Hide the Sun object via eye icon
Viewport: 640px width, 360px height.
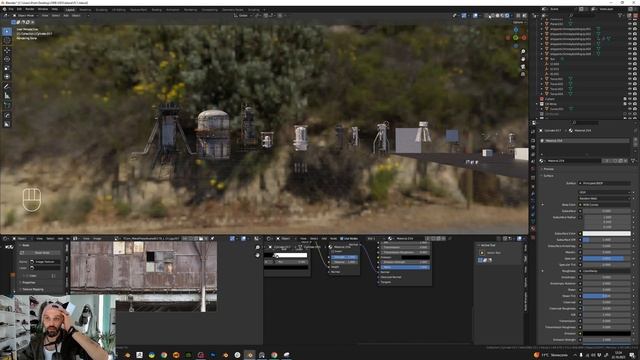coord(630,59)
